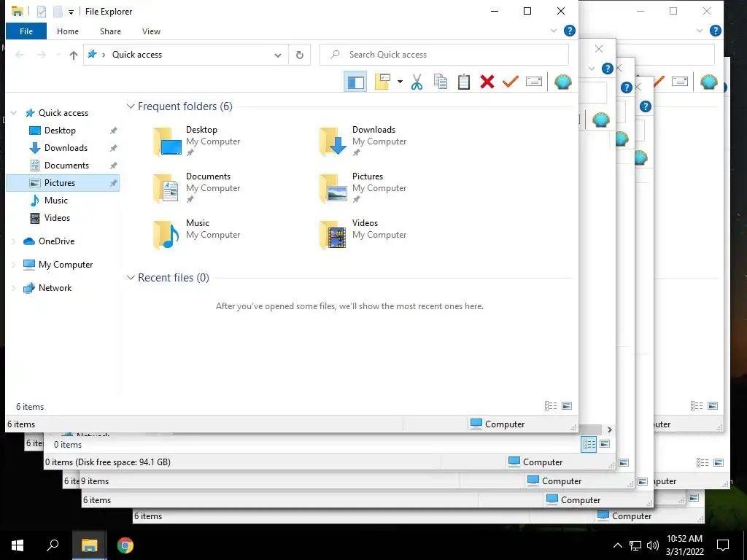Screen dimensions: 747x560
Task: Select the Music frequent folder
Action: 197,234
